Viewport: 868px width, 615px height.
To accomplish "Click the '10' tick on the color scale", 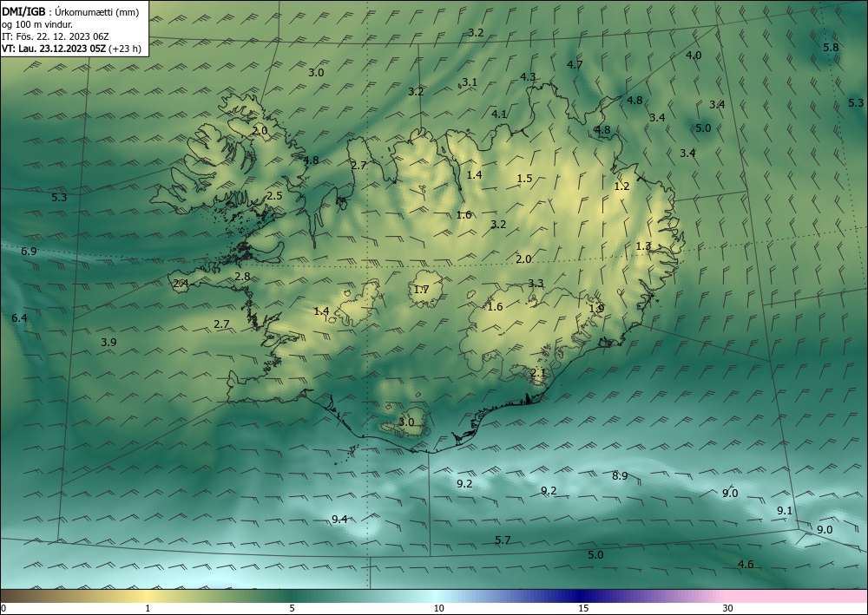I will [438, 609].
